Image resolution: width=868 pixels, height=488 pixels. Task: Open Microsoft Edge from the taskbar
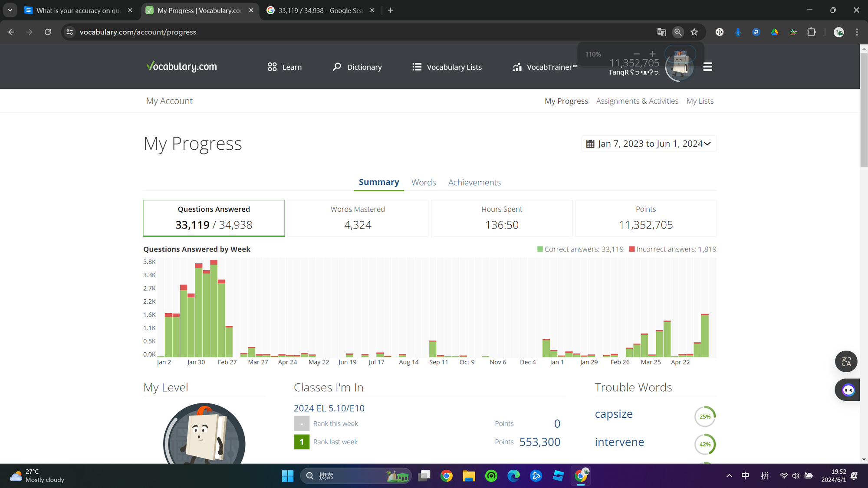pos(513,476)
